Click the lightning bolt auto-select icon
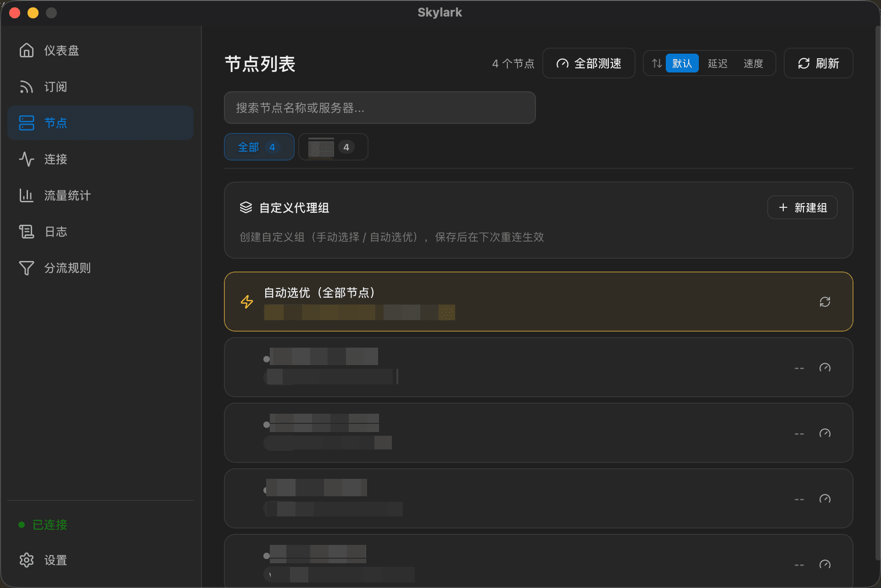881x588 pixels. click(x=247, y=301)
